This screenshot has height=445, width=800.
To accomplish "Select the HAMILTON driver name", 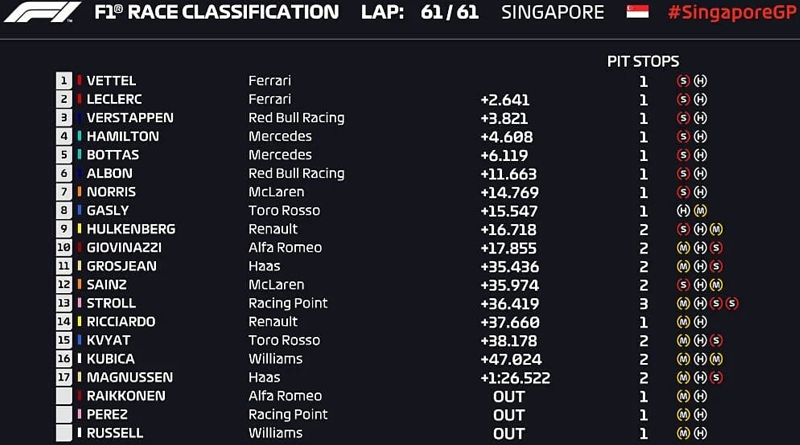I will (123, 136).
